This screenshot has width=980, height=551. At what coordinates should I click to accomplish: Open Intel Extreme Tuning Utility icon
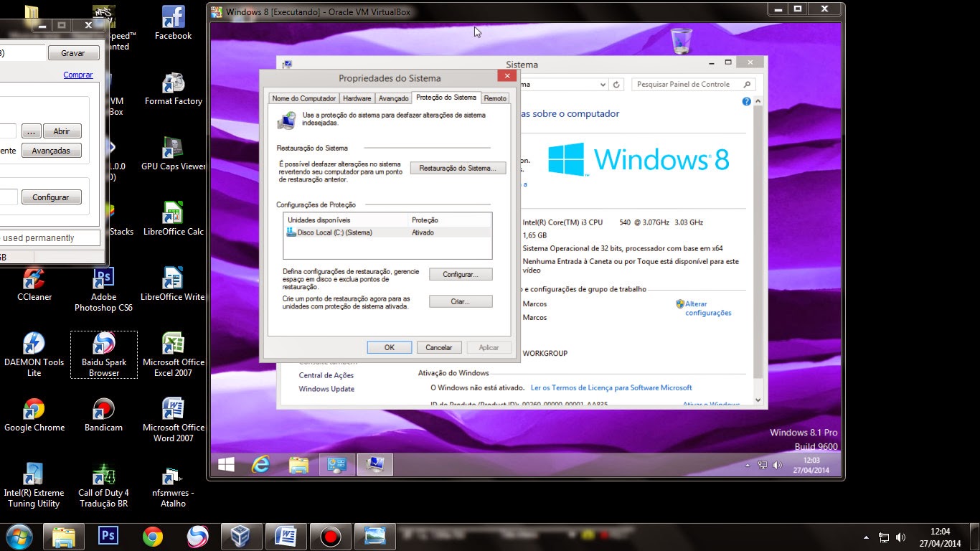click(x=34, y=486)
